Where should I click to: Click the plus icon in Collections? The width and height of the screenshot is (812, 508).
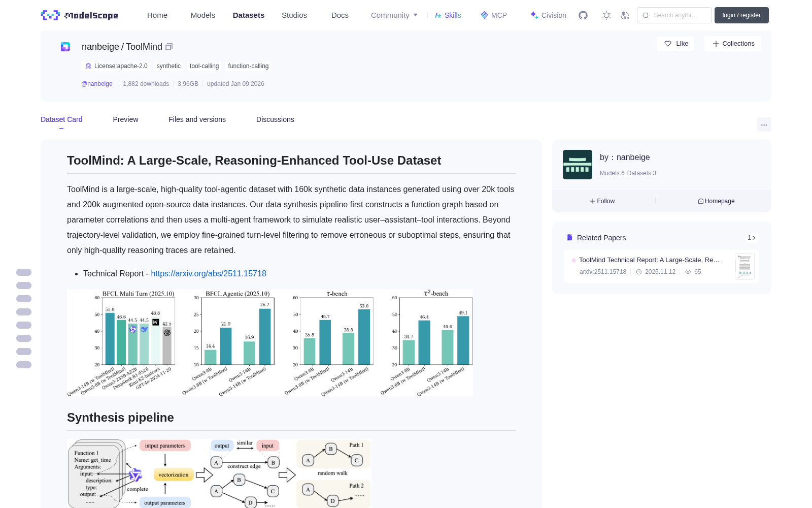tap(716, 44)
